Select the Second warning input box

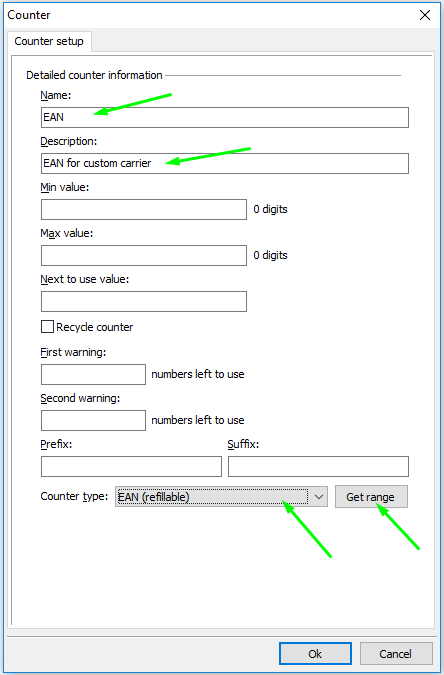tap(93, 420)
